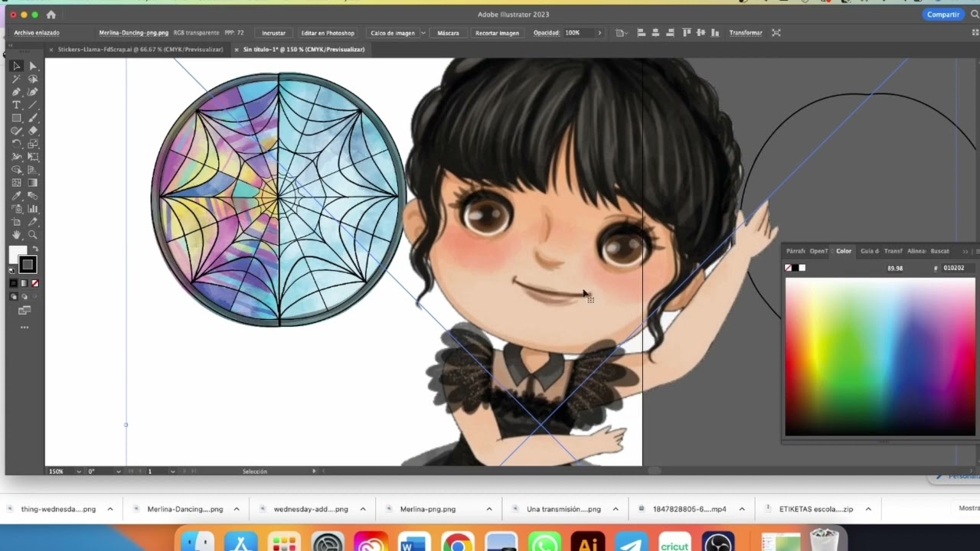The width and height of the screenshot is (980, 551).
Task: Select the Gradient tool
Action: 33,183
